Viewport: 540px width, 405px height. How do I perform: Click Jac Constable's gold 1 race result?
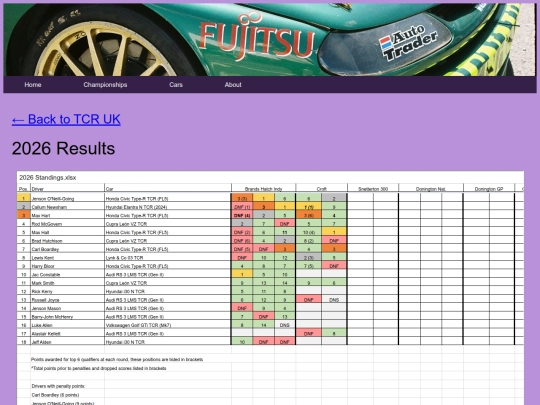tap(242, 274)
